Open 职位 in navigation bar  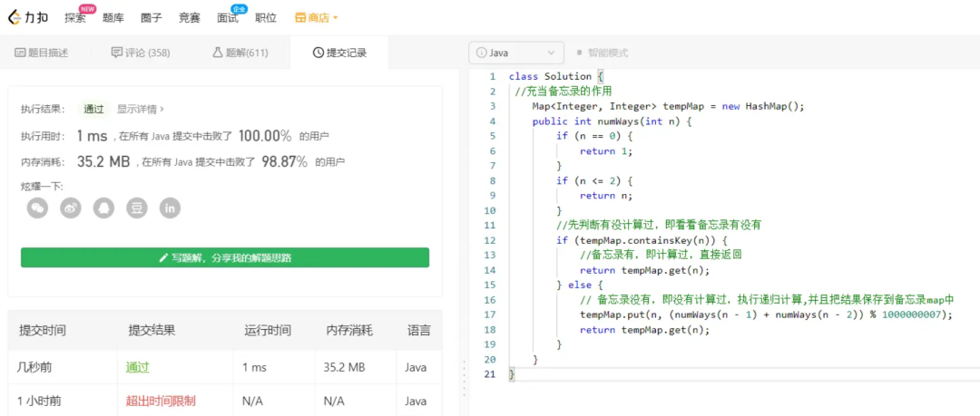tap(266, 18)
